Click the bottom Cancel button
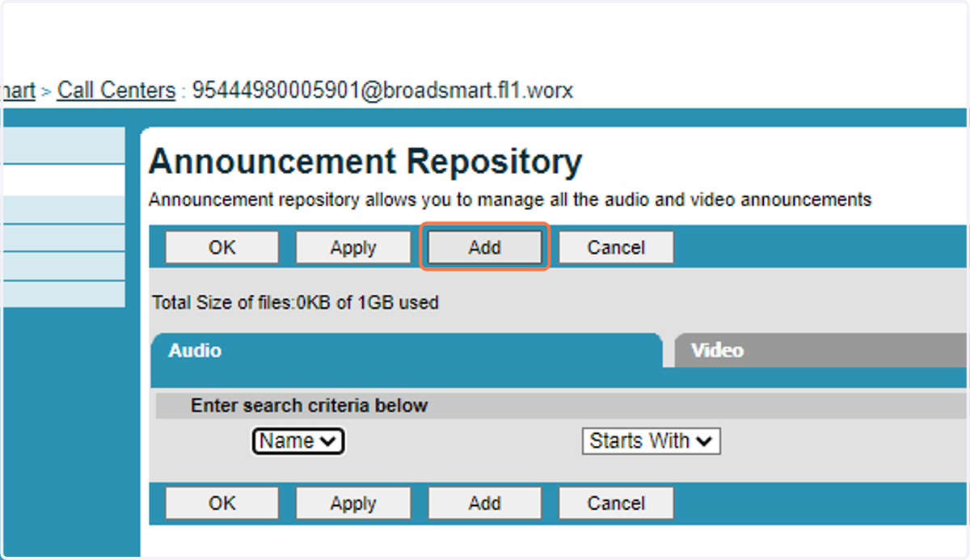 click(616, 503)
